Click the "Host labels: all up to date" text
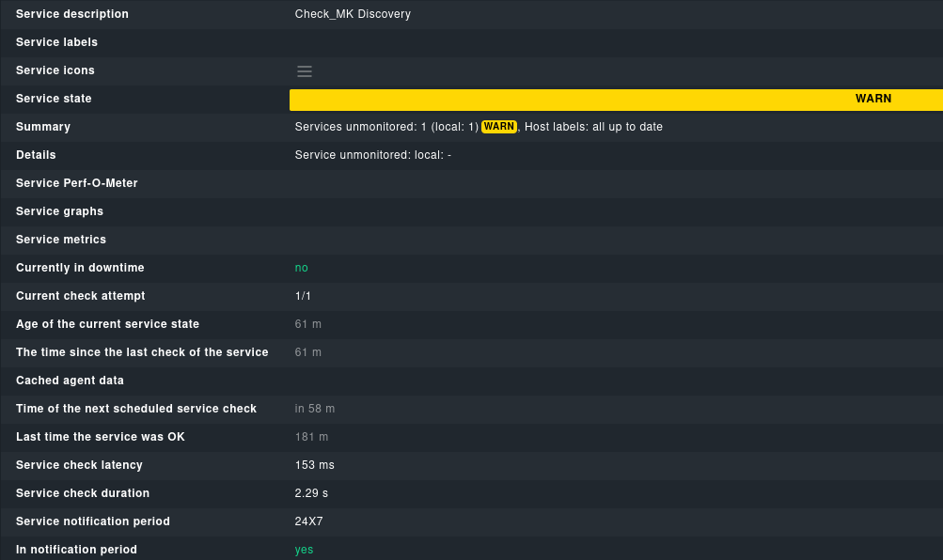 592,127
